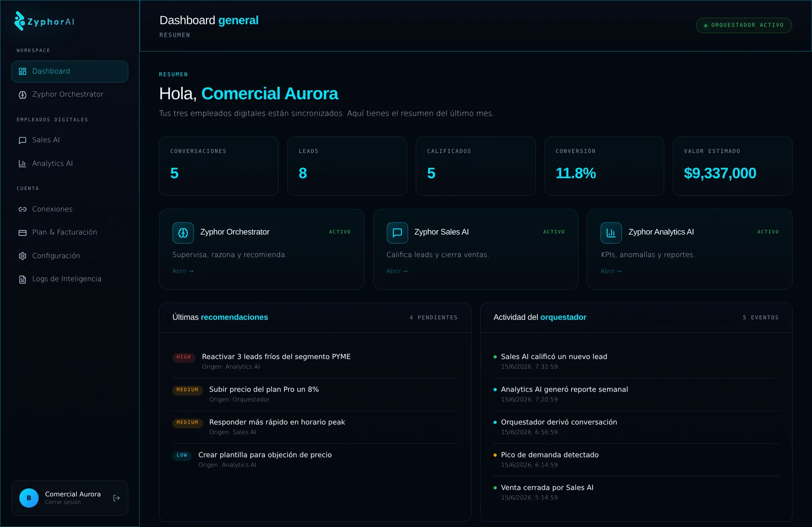Image resolution: width=812 pixels, height=527 pixels.
Task: Select event 'Analytics AI generó reporte semanal'
Action: coord(564,390)
